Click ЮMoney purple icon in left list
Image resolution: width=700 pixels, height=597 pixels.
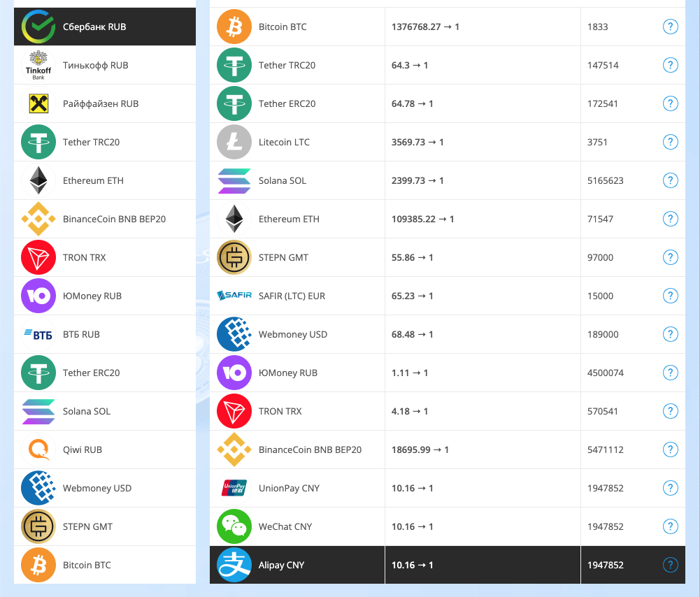[x=38, y=296]
